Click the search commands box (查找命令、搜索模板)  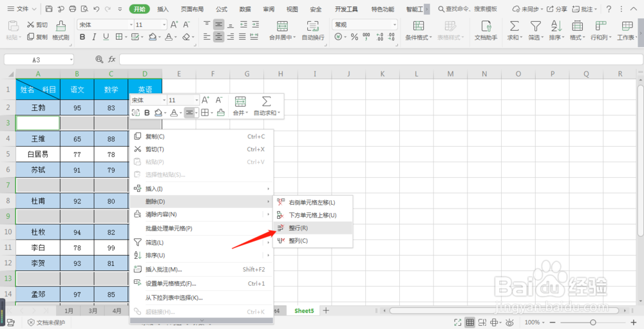pos(468,8)
